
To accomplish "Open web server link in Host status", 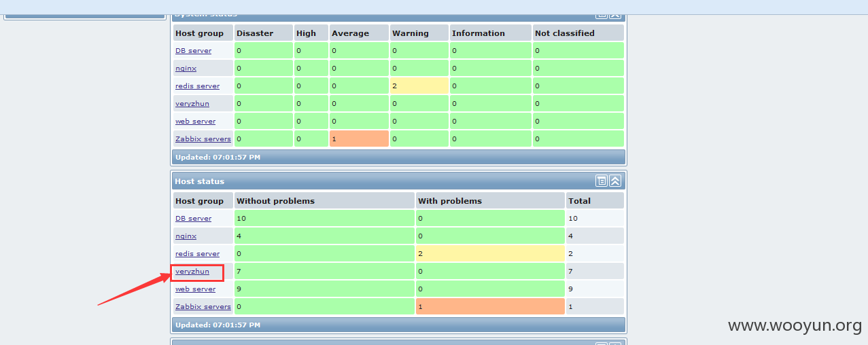I will [195, 289].
